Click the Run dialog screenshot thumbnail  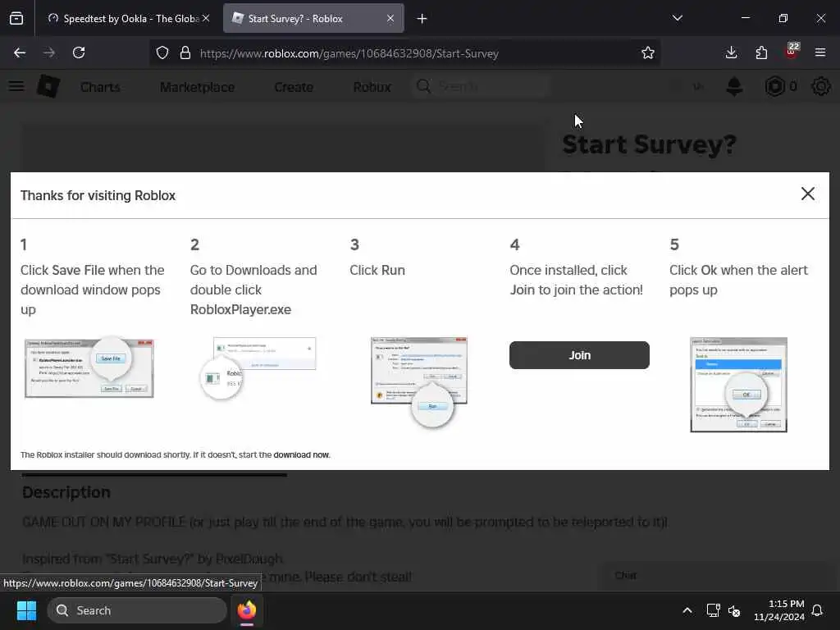pyautogui.click(x=419, y=381)
